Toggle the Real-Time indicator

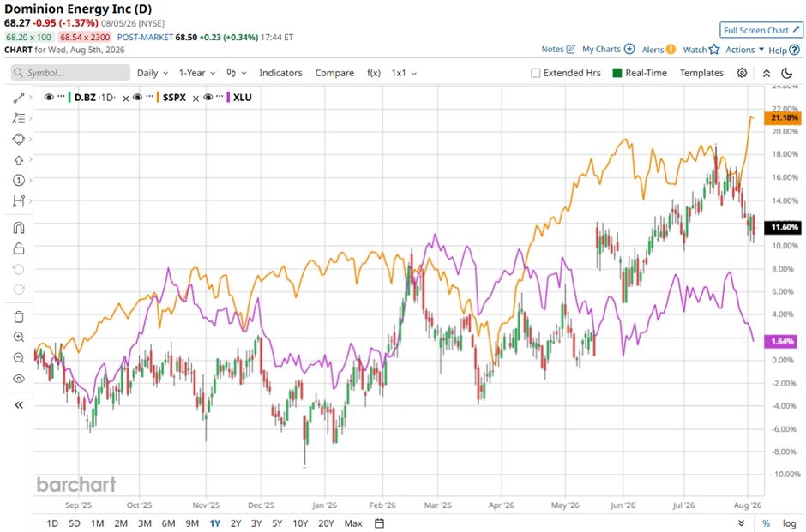click(640, 73)
